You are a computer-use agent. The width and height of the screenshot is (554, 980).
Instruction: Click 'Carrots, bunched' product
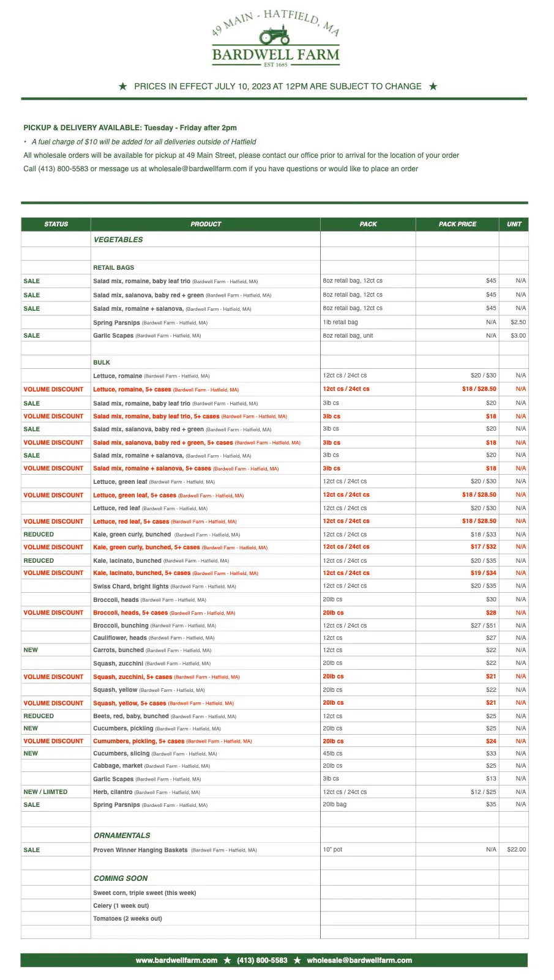tap(152, 650)
